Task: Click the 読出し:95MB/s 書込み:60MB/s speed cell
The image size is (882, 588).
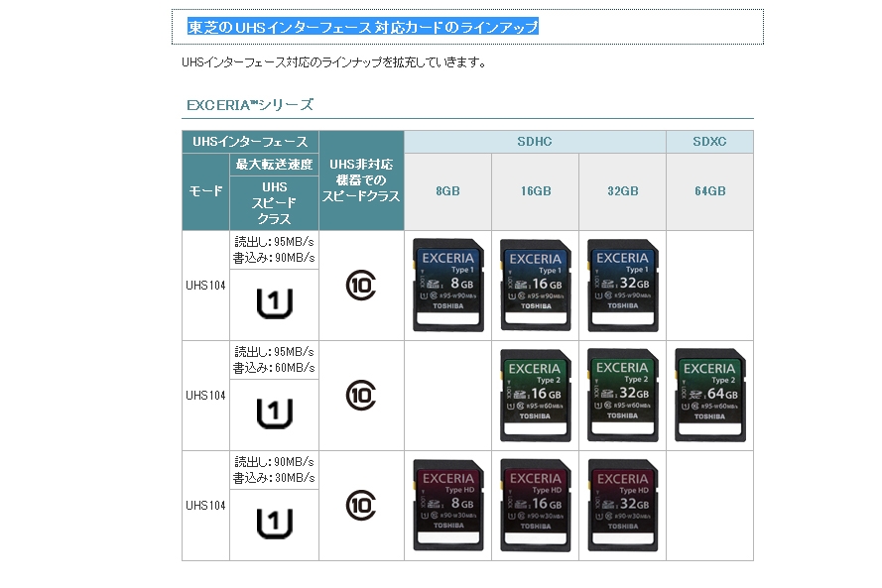Action: (x=275, y=360)
